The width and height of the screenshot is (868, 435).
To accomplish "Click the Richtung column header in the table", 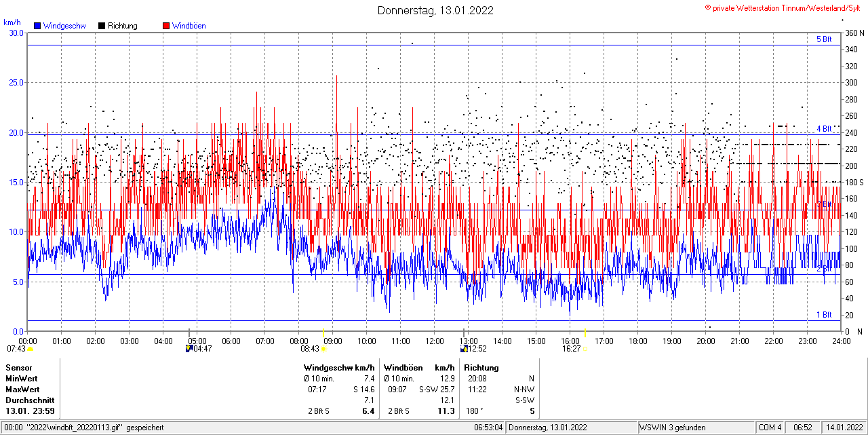I will tap(481, 367).
